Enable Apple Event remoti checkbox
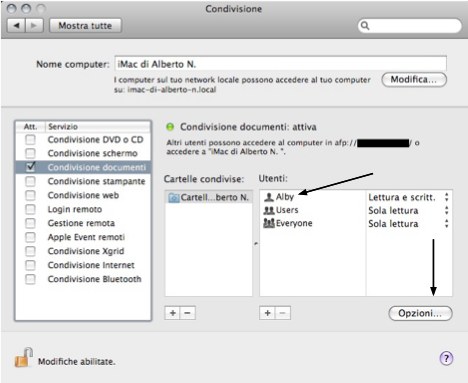The image size is (468, 383). 30,237
